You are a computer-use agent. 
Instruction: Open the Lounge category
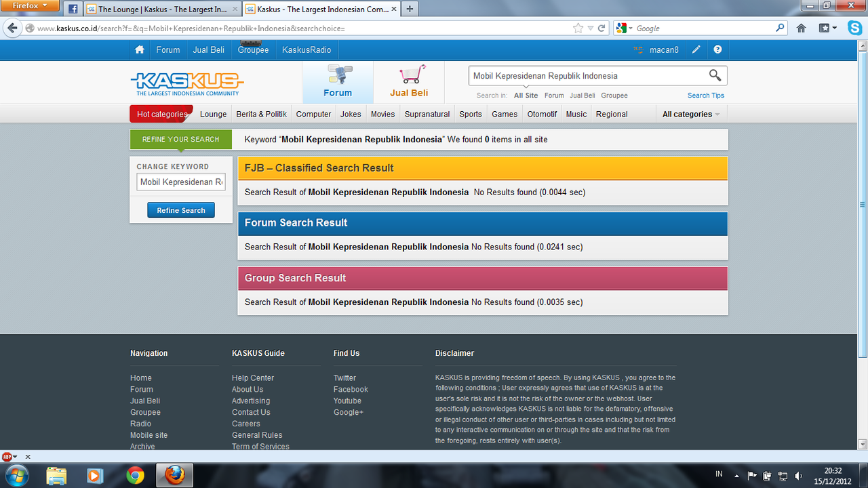click(x=213, y=114)
